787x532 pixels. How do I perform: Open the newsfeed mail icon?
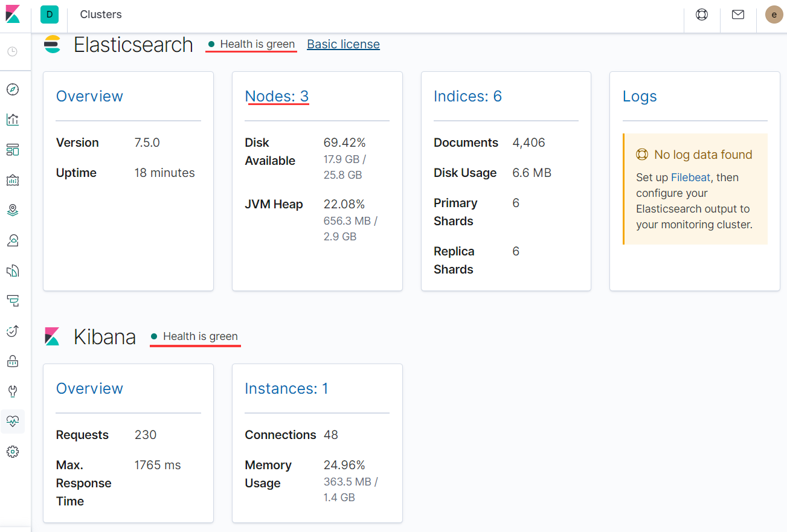coord(738,14)
